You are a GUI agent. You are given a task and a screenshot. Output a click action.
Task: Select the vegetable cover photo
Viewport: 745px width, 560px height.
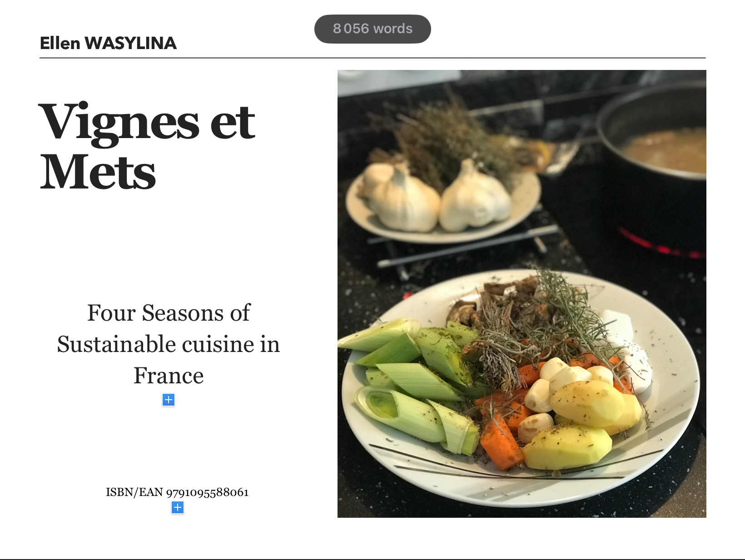(521, 293)
